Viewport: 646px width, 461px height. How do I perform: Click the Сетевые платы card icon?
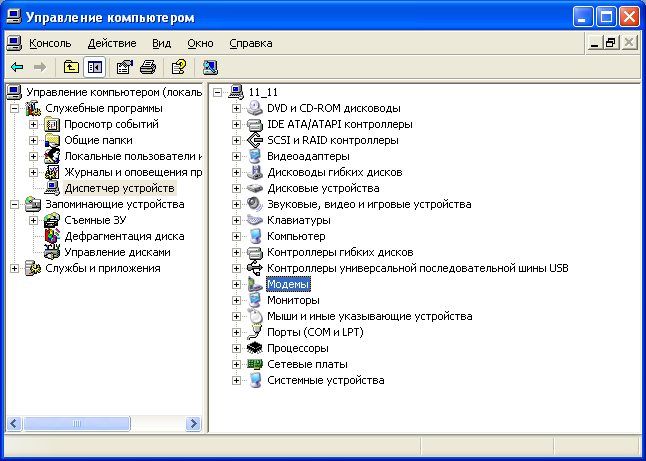pyautogui.click(x=255, y=364)
